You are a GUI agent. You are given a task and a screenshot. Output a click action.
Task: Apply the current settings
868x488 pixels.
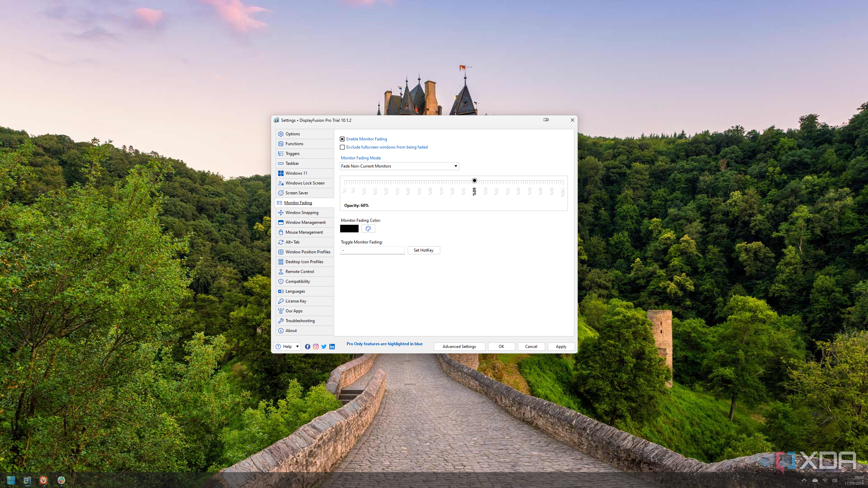tap(561, 347)
